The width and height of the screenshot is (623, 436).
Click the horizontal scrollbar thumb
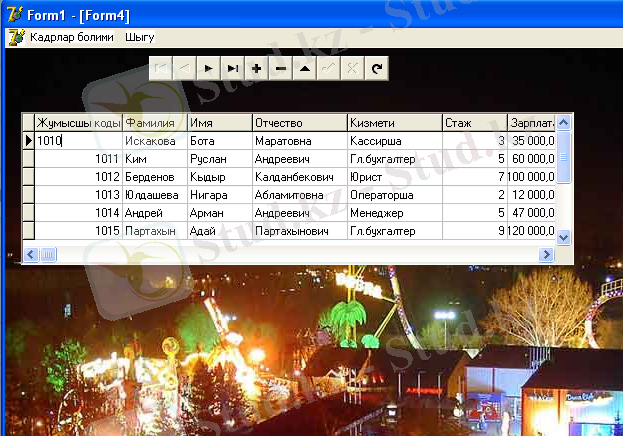pyautogui.click(x=48, y=254)
